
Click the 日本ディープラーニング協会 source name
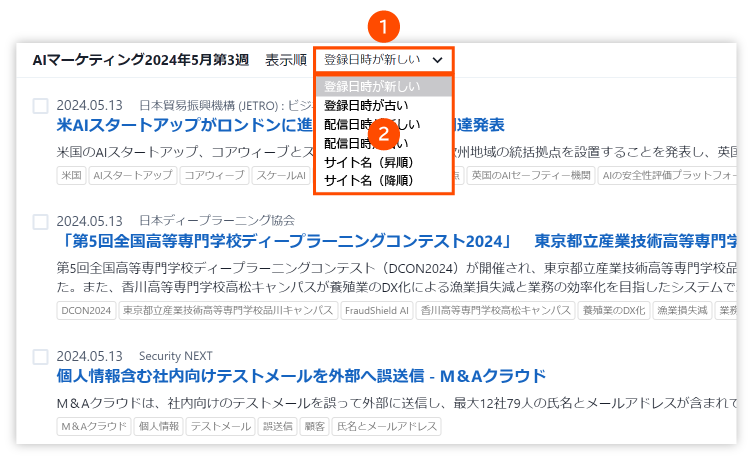pyautogui.click(x=217, y=221)
